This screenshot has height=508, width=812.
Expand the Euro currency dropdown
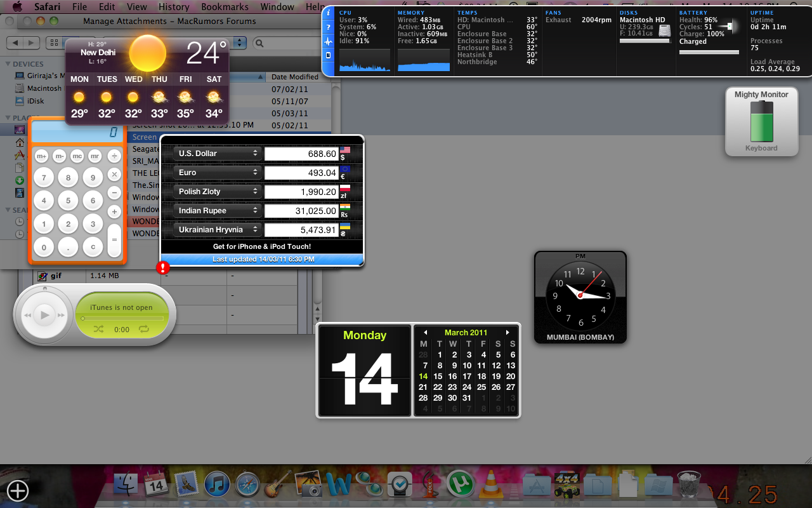pyautogui.click(x=218, y=173)
